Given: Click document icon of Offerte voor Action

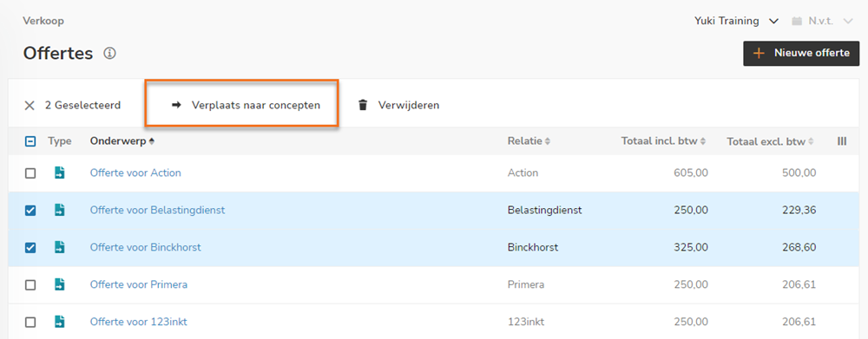Looking at the screenshot, I should point(59,173).
